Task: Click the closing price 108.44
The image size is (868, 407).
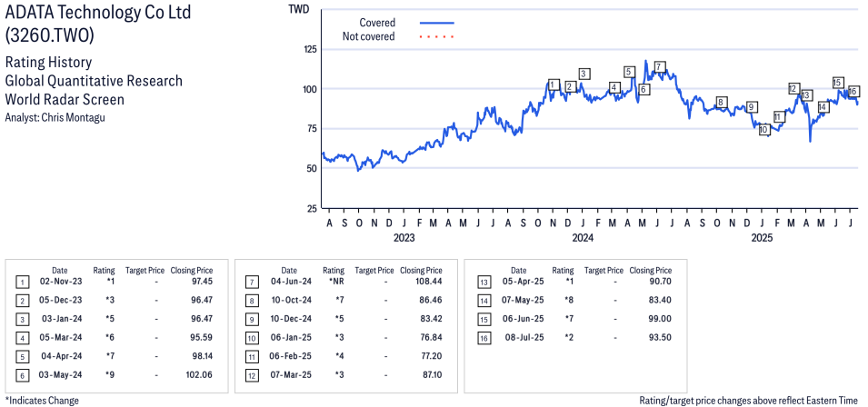Action: (428, 282)
